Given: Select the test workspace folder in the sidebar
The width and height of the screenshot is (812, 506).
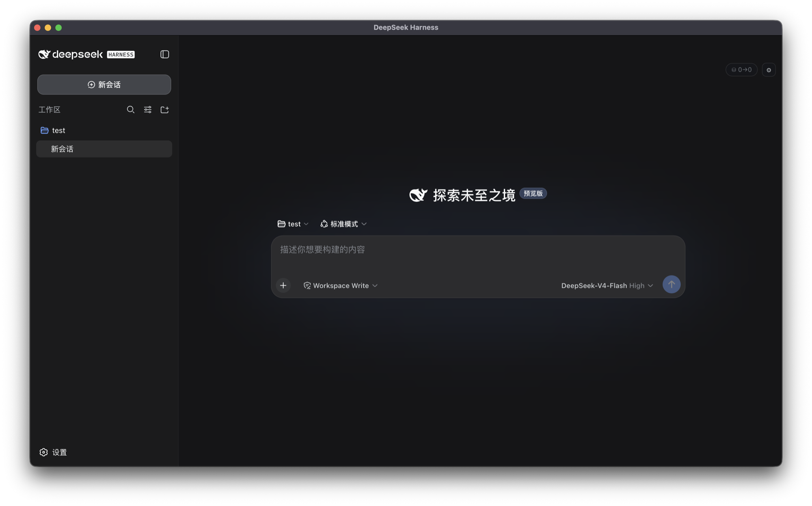Looking at the screenshot, I should point(104,130).
